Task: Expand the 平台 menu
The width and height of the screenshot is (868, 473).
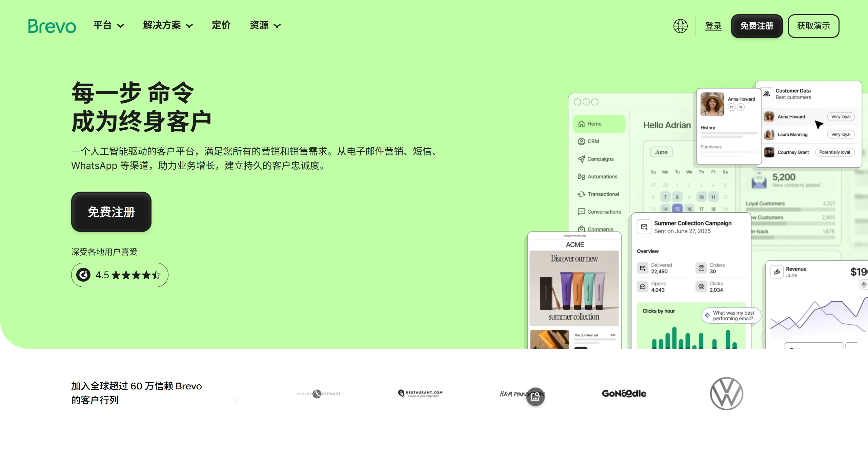Action: pyautogui.click(x=109, y=25)
